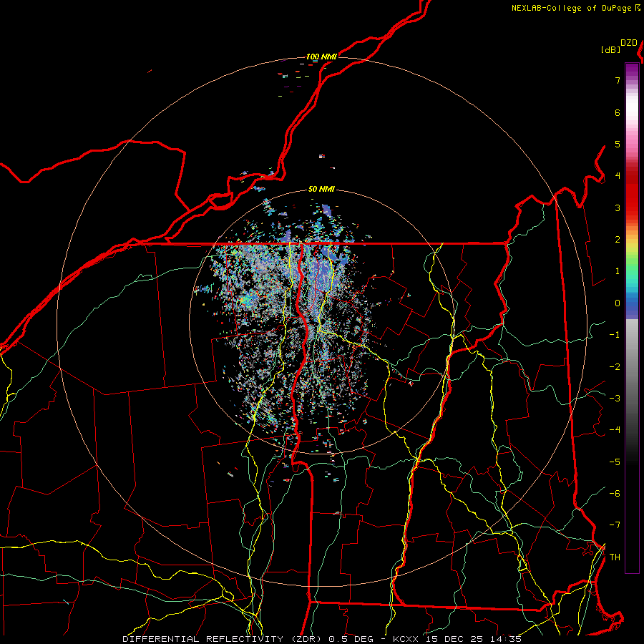The image size is (644, 644).
Task: Click the 6 value on color scale
Action: click(618, 112)
